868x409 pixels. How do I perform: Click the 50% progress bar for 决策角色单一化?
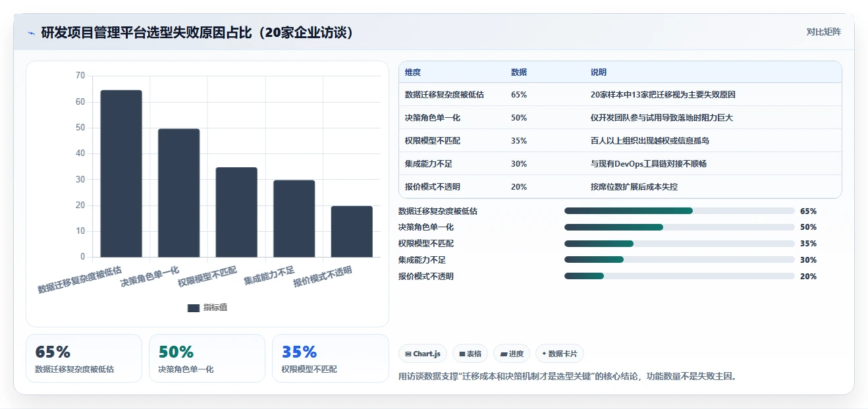click(x=680, y=227)
